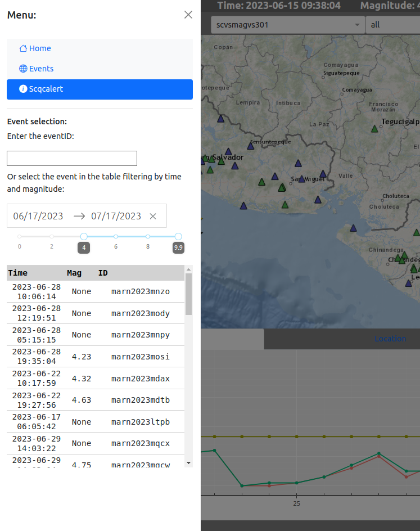Click the Events globe icon
Screen dimensions: 420x531
click(x=23, y=69)
